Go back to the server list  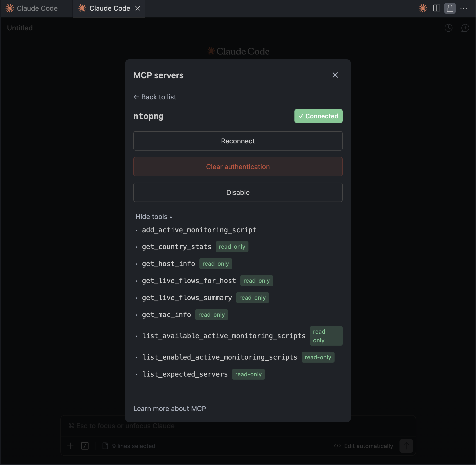coord(155,97)
